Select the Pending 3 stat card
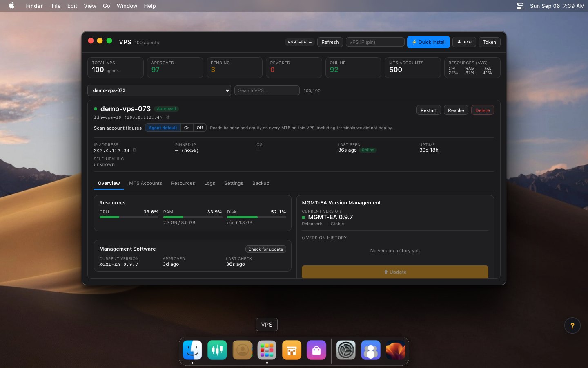588x368 pixels. (x=234, y=67)
